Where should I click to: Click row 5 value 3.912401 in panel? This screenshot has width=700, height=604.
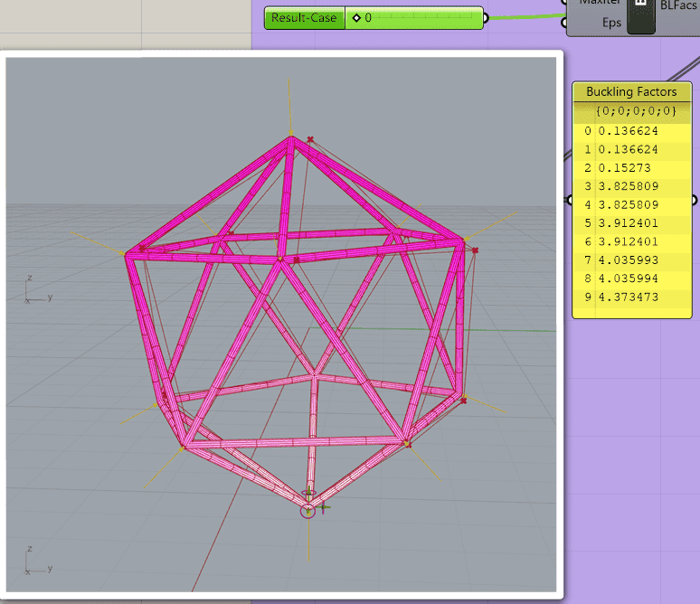(628, 223)
